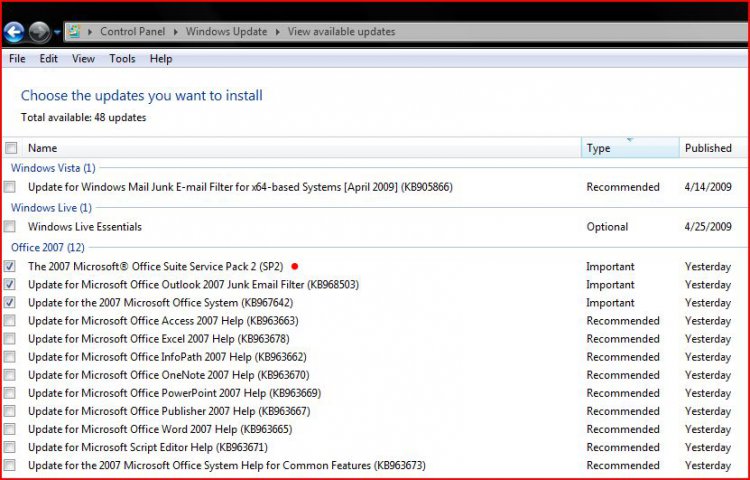Go to Control Panel breadcrumb
Image resolution: width=750 pixels, height=480 pixels.
coord(132,32)
